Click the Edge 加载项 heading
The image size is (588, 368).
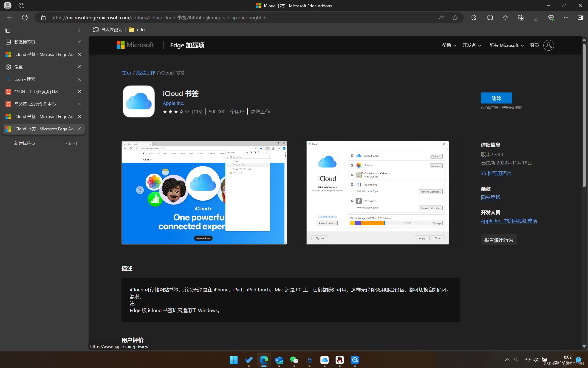pyautogui.click(x=187, y=45)
